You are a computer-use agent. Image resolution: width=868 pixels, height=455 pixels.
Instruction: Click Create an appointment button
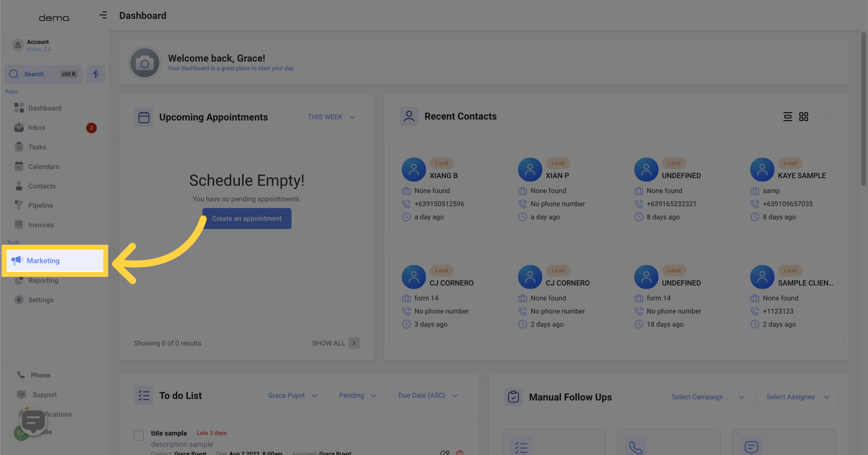[x=247, y=218]
